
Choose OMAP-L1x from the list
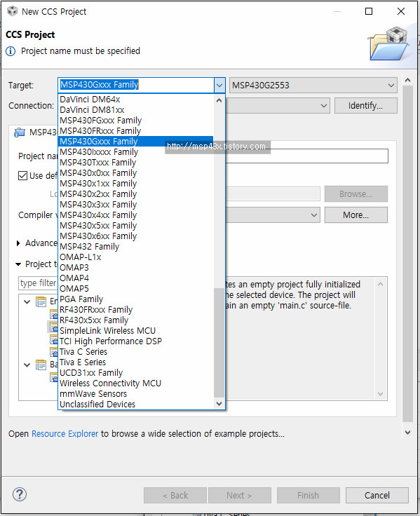pyautogui.click(x=135, y=257)
